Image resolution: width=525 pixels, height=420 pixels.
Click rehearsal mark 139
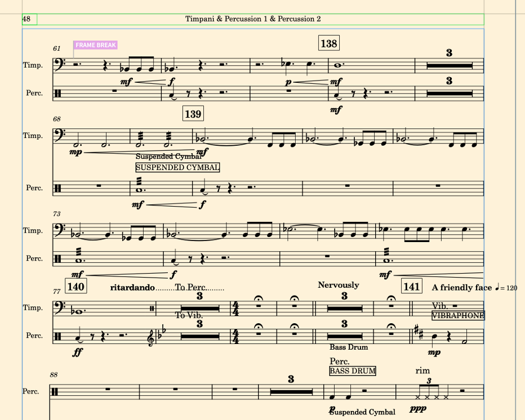click(x=193, y=114)
